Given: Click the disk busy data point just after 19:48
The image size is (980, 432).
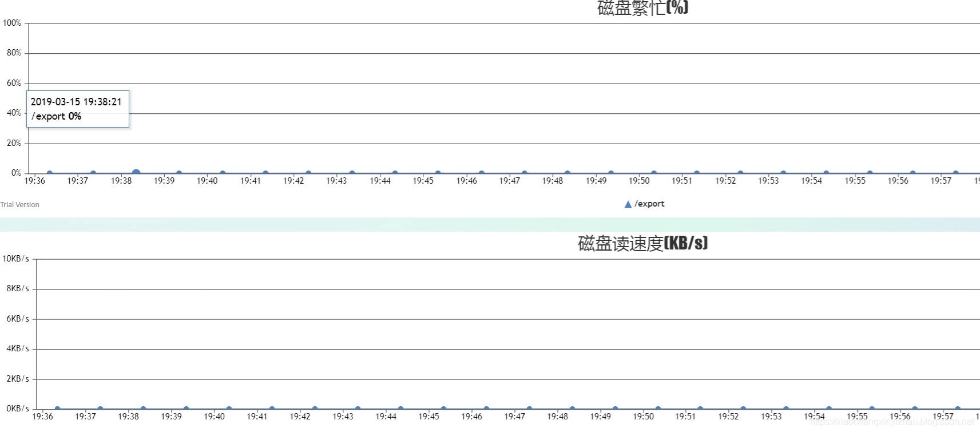Looking at the screenshot, I should point(568,173).
